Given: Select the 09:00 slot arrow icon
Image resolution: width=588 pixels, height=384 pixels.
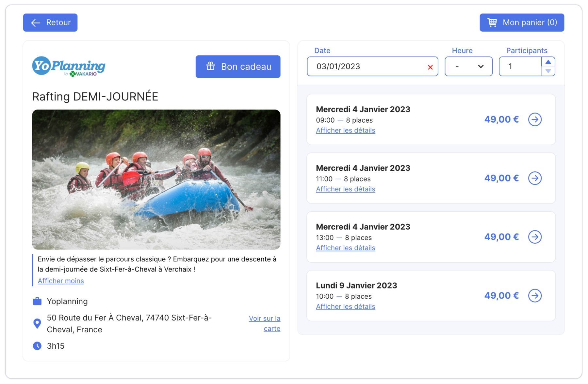Looking at the screenshot, I should click(x=535, y=119).
